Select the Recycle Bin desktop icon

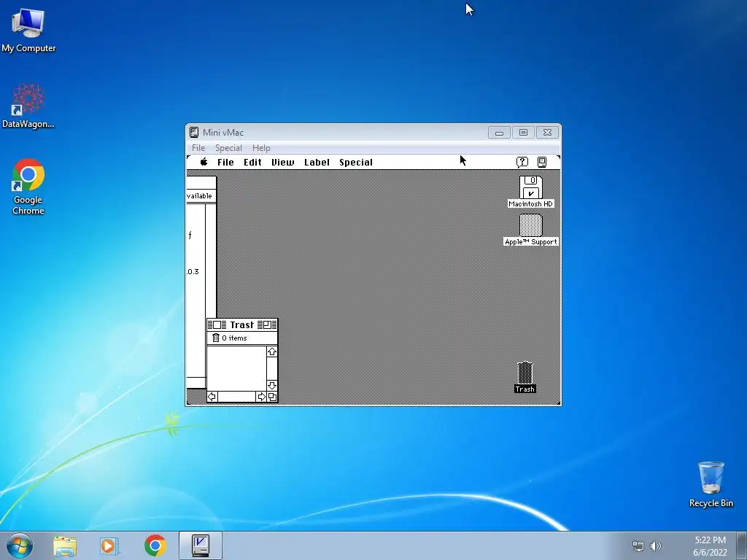(x=711, y=484)
